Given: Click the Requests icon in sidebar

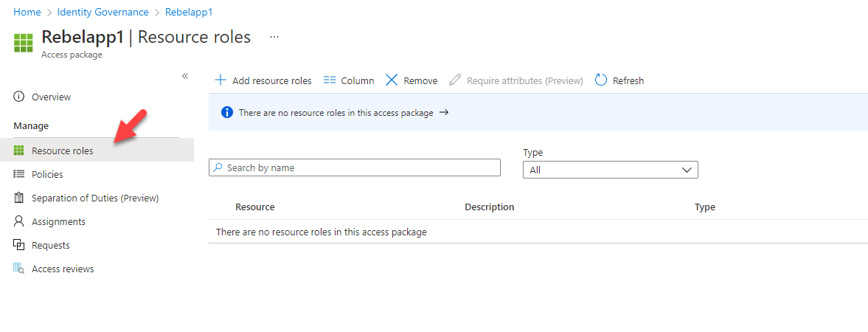Looking at the screenshot, I should [19, 245].
